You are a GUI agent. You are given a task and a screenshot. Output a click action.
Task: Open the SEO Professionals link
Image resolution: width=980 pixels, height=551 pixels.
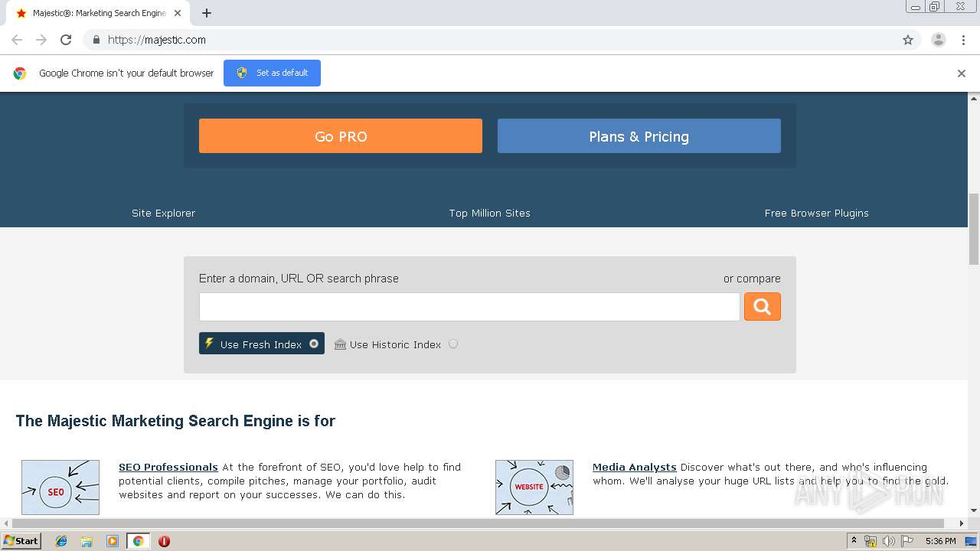pyautogui.click(x=168, y=467)
